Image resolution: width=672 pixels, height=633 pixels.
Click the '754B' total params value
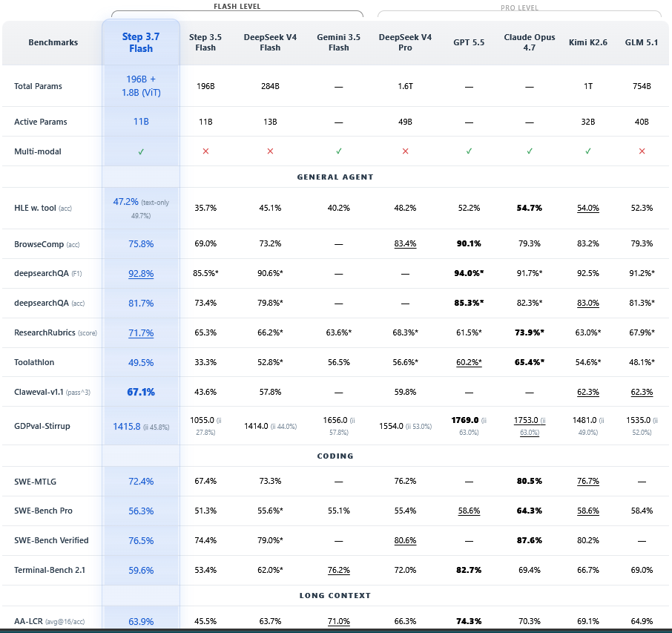click(642, 86)
